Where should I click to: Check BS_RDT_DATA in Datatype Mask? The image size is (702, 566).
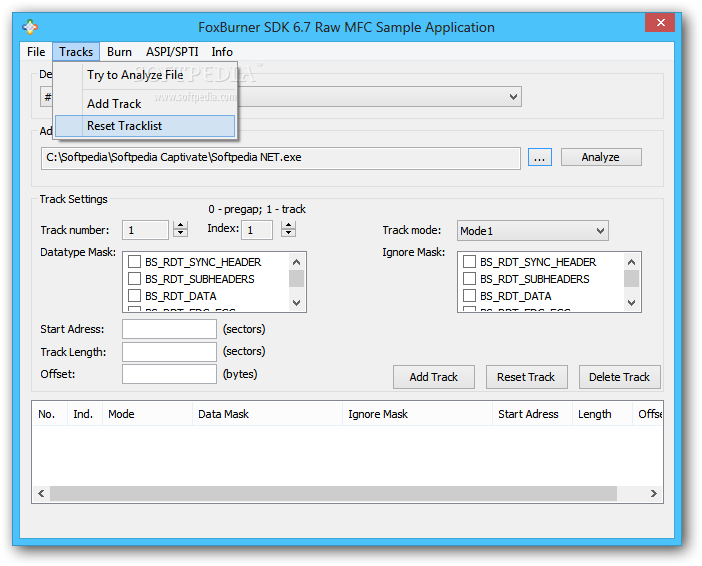pos(134,296)
